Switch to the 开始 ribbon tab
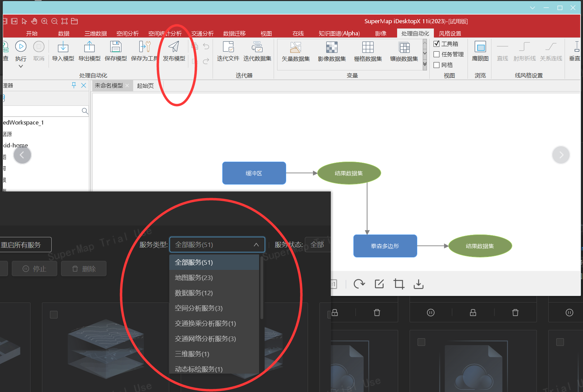 [32, 33]
